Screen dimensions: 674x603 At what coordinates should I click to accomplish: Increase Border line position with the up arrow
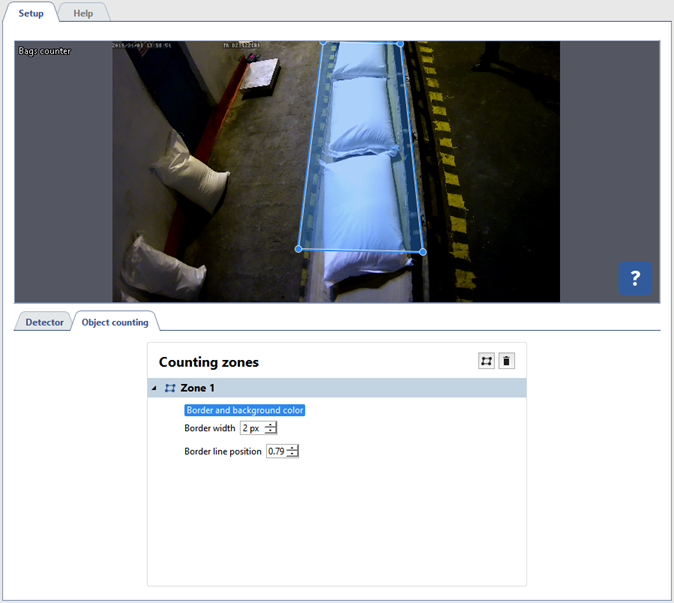tap(292, 448)
